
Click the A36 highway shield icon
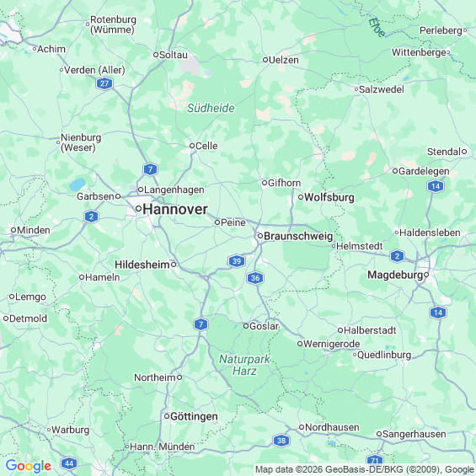pyautogui.click(x=255, y=278)
